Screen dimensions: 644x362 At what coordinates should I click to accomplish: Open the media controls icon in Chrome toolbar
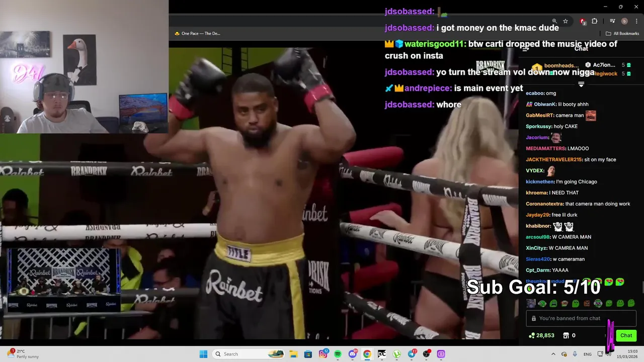612,21
